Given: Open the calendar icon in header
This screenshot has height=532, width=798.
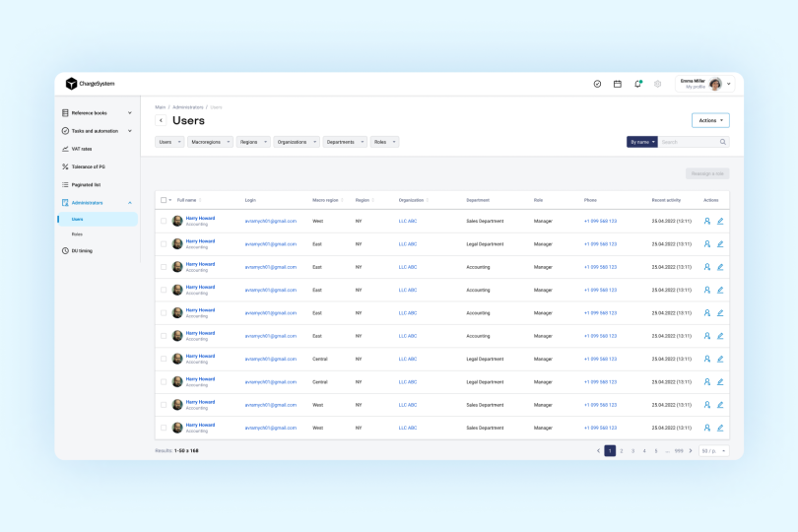Looking at the screenshot, I should [618, 84].
